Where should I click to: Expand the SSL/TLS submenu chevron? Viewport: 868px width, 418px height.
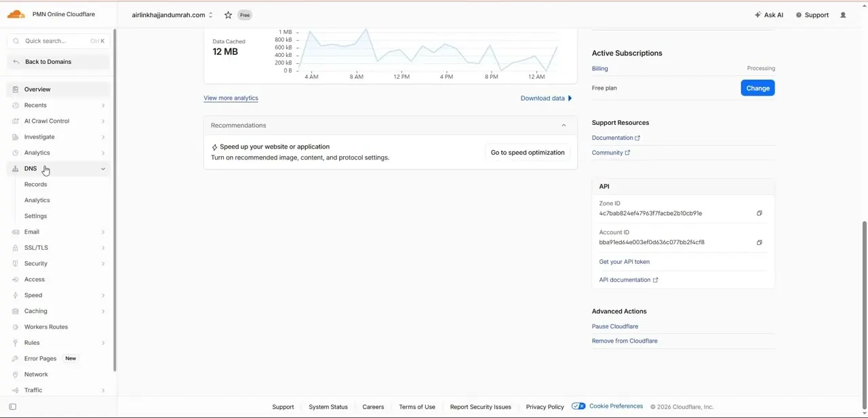point(103,248)
